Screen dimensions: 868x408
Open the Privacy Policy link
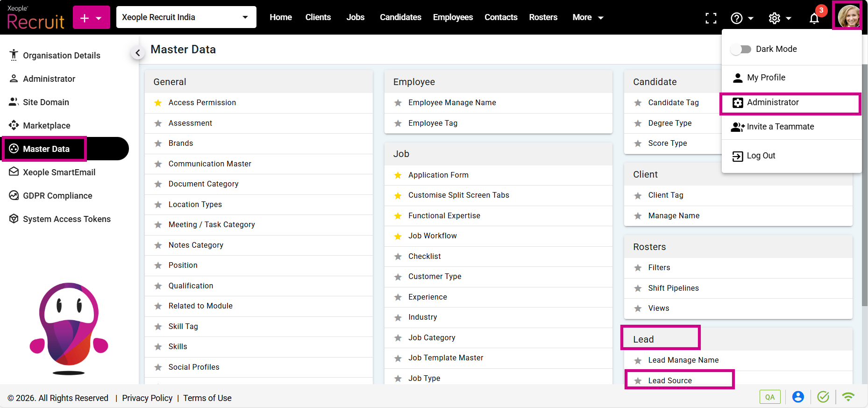pyautogui.click(x=147, y=398)
